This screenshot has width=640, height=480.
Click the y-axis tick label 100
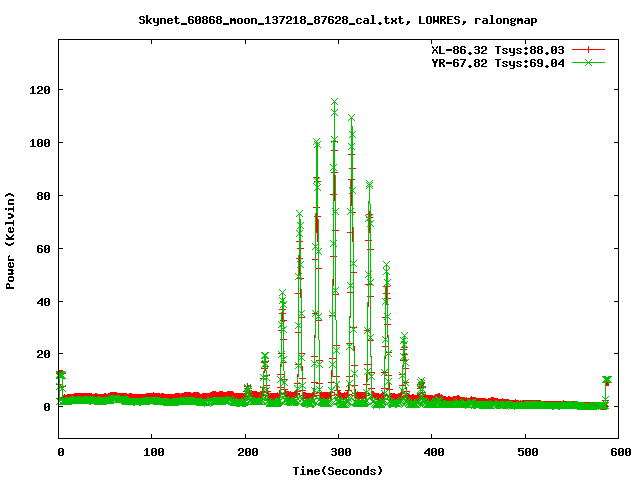tap(40, 143)
